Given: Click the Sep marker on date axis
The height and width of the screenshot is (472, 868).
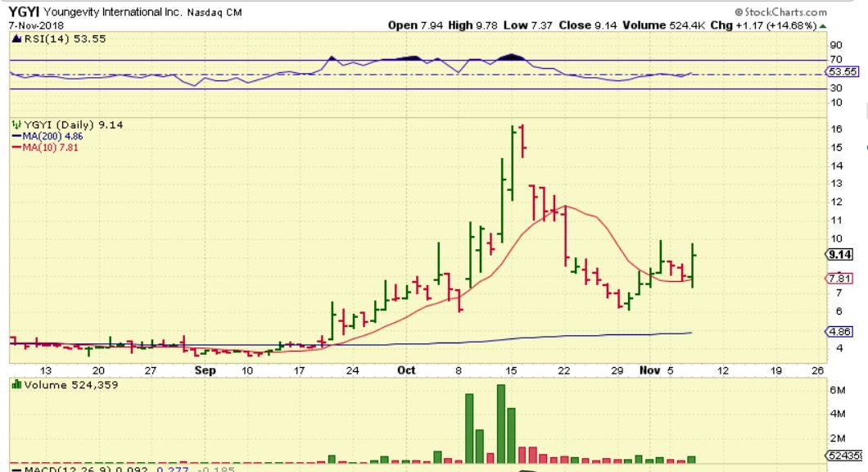Looking at the screenshot, I should click(x=206, y=370).
